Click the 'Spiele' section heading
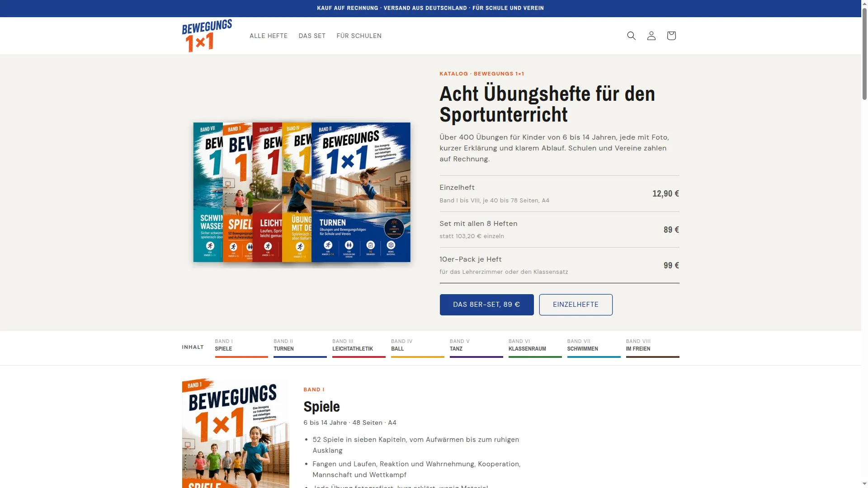 pyautogui.click(x=321, y=406)
